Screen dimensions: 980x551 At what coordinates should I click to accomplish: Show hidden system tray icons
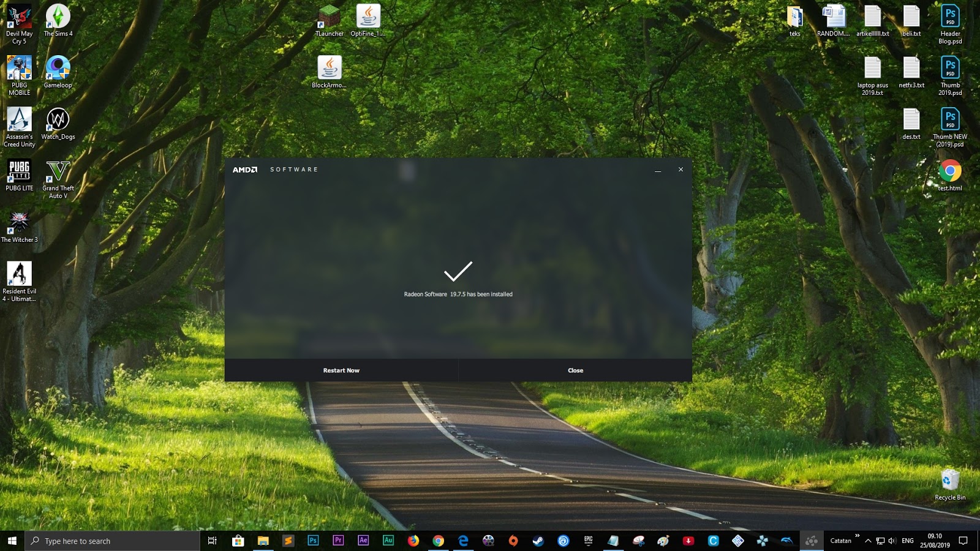[868, 541]
